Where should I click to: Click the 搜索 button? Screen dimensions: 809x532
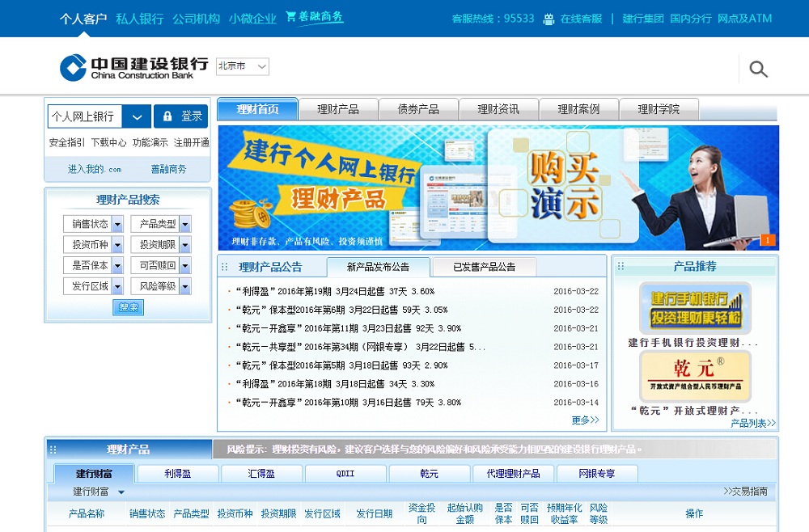pyautogui.click(x=129, y=307)
